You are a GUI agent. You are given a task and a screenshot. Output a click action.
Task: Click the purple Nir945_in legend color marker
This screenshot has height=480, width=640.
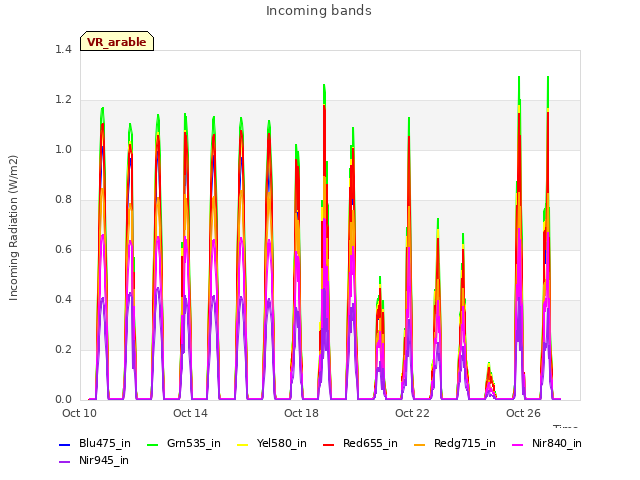(64, 462)
